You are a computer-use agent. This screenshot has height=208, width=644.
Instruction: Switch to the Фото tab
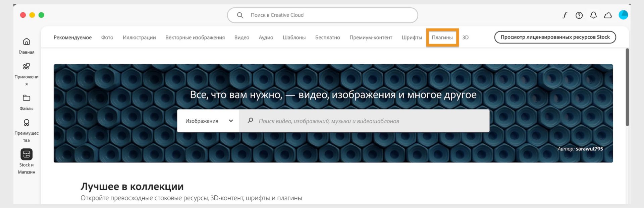pyautogui.click(x=107, y=38)
